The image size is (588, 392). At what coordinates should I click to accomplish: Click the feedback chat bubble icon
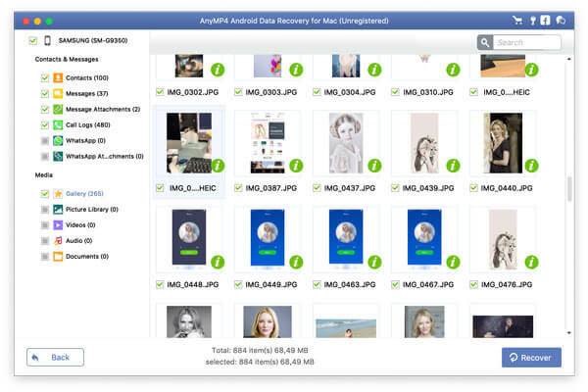(560, 20)
